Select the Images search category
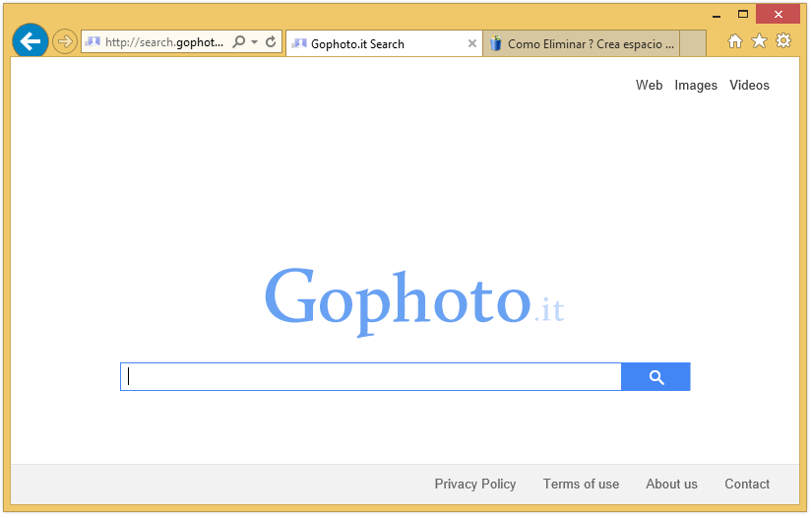The image size is (812, 518). point(696,86)
